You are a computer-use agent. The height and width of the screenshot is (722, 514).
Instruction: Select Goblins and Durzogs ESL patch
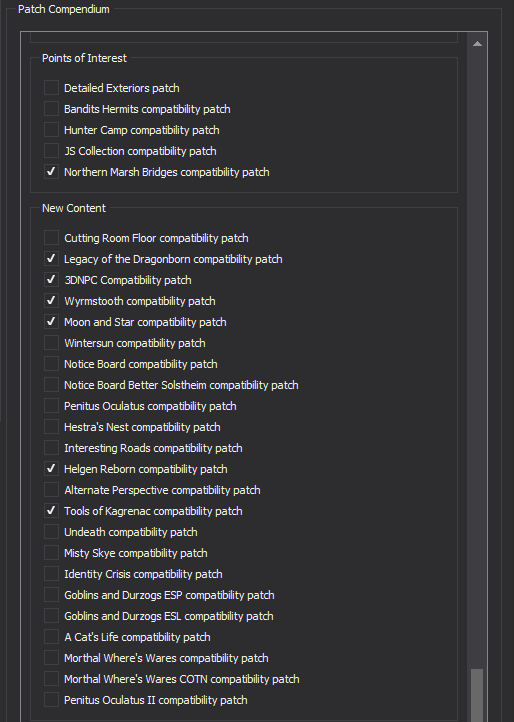point(51,616)
